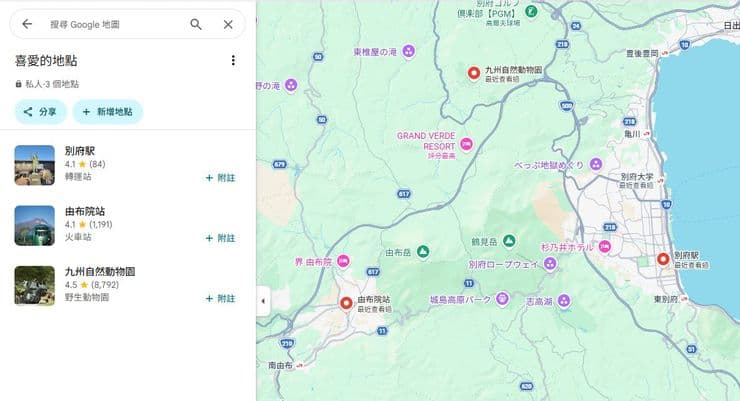The height and width of the screenshot is (401, 740).
Task: Click the 分享 share button
Action: click(41, 112)
